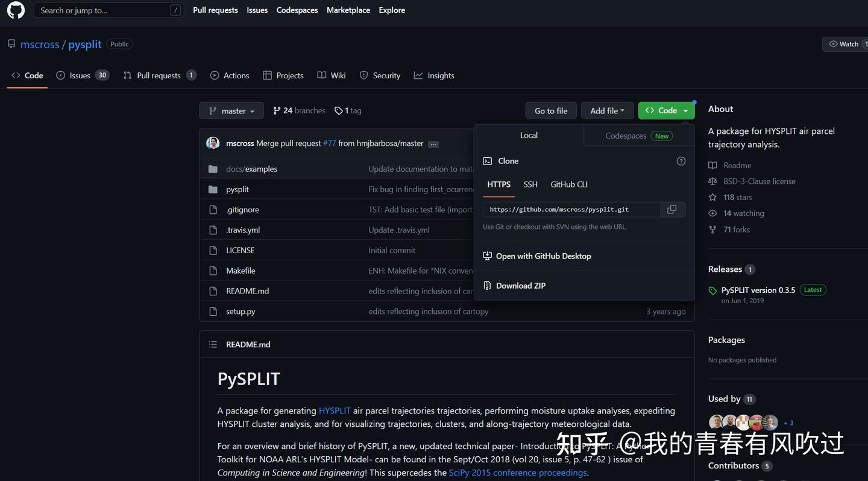This screenshot has width=868, height=481.
Task: Click a Used by avatar thumbnail
Action: pyautogui.click(x=716, y=422)
